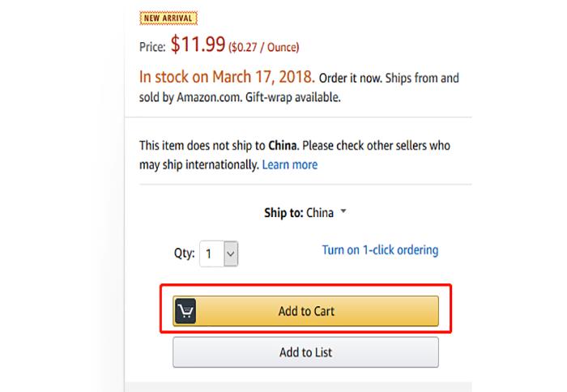This screenshot has width=567, height=392.
Task: Expand the Ship to arrow beside China
Action: 343,211
